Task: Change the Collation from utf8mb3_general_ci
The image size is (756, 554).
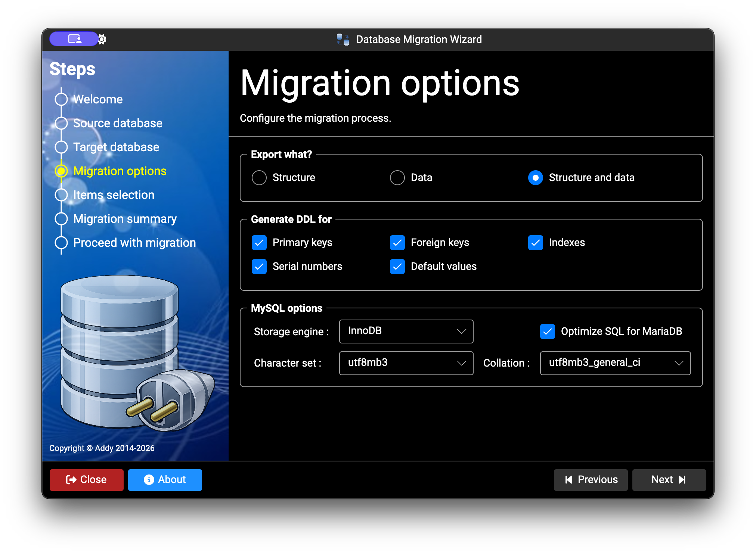Action: point(615,363)
